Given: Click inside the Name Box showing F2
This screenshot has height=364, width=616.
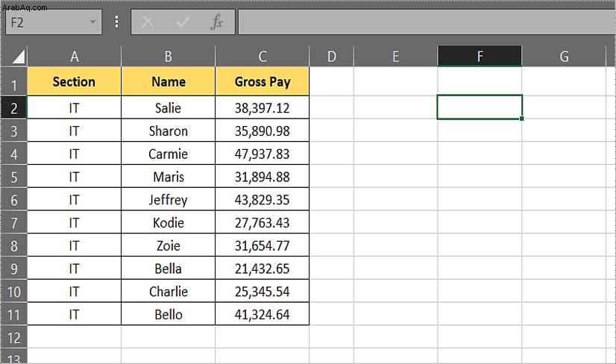Looking at the screenshot, I should 54,22.
